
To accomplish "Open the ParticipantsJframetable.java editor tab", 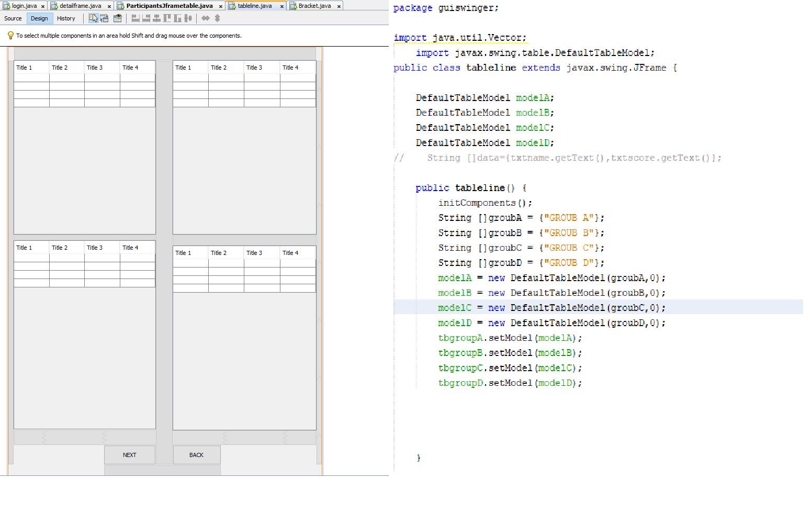I will (170, 6).
